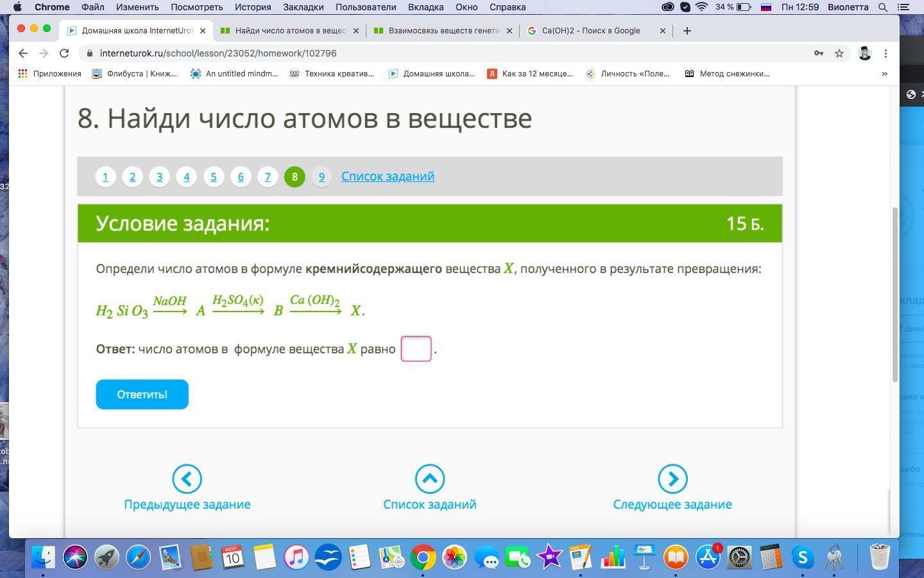
Task: Open the Как за 12 месяце... bookmark
Action: pyautogui.click(x=530, y=74)
